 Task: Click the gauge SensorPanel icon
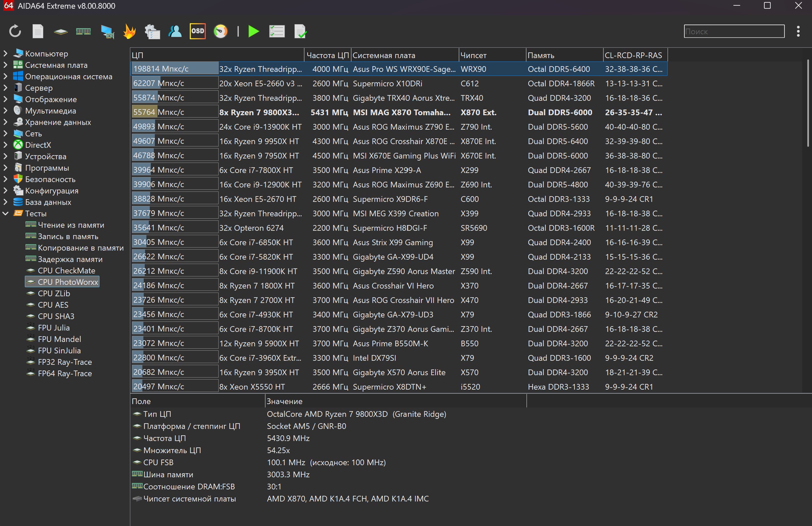coord(220,31)
